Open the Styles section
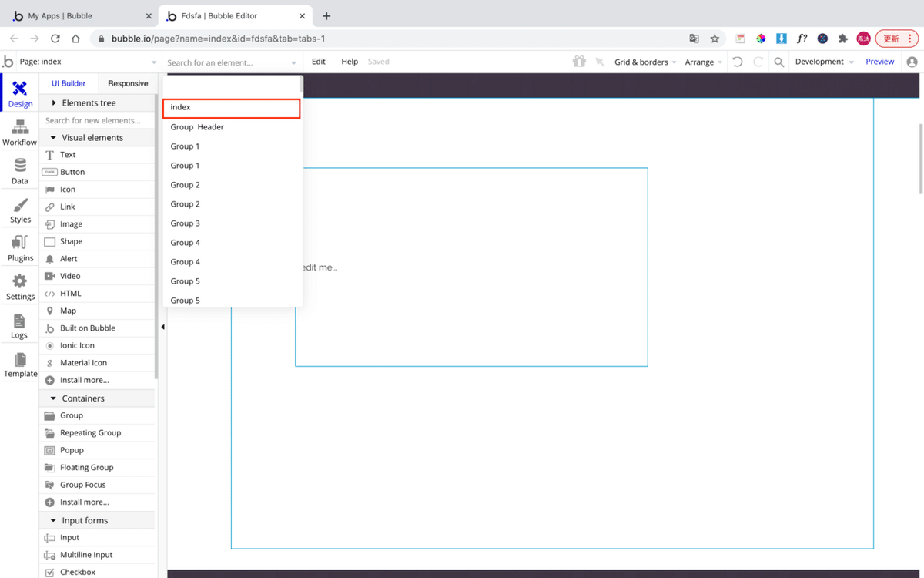This screenshot has width=924, height=578. 20,210
